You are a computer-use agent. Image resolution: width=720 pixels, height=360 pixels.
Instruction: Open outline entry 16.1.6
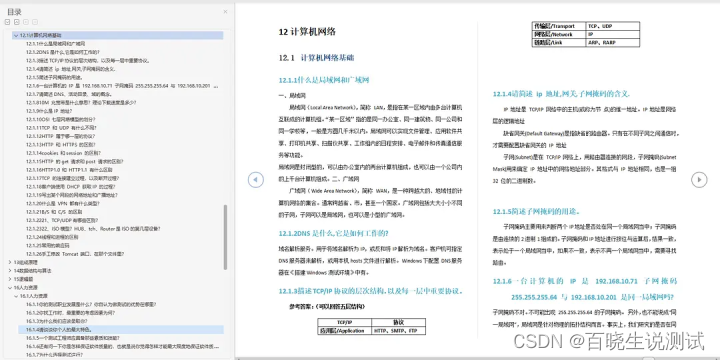coord(122,346)
